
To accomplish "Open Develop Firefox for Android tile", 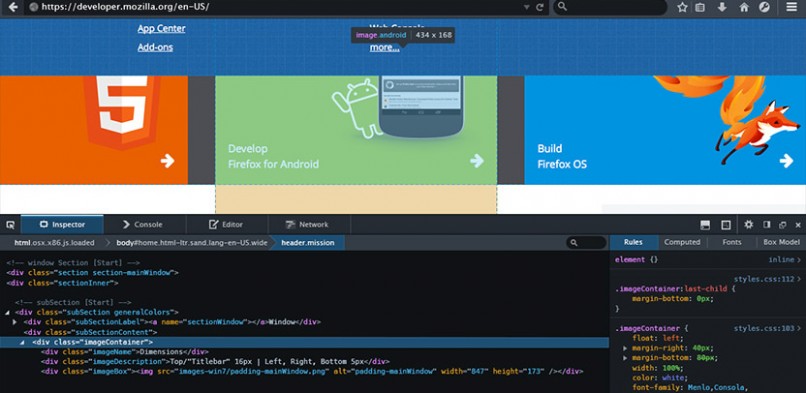I will point(356,129).
